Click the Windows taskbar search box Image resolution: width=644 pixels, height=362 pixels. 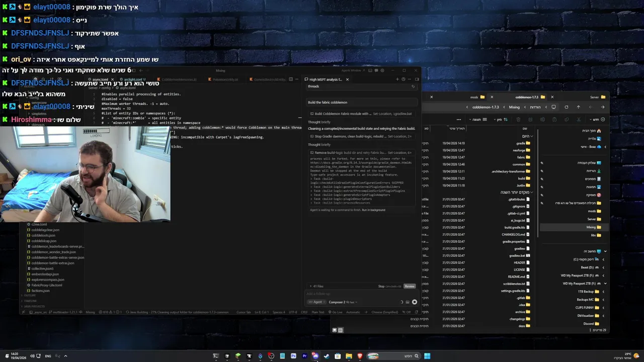pyautogui.click(x=394, y=356)
